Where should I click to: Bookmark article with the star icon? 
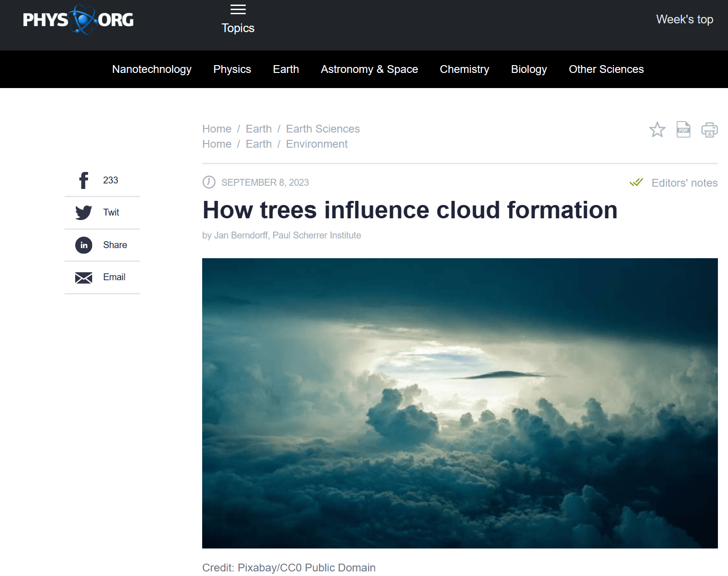[657, 130]
